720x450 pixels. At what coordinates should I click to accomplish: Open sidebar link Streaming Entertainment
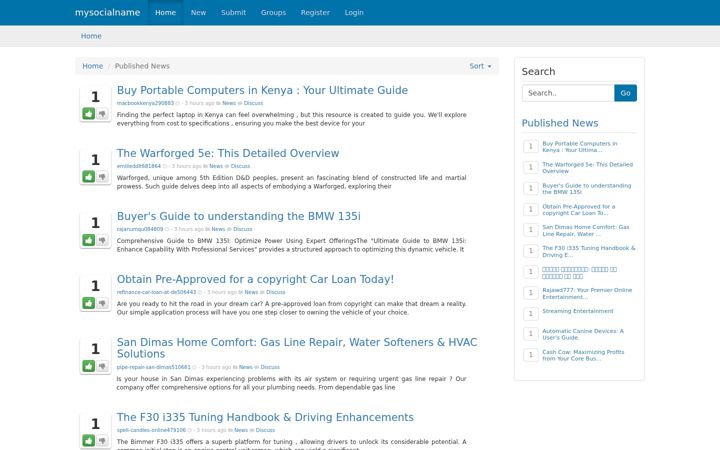point(578,311)
